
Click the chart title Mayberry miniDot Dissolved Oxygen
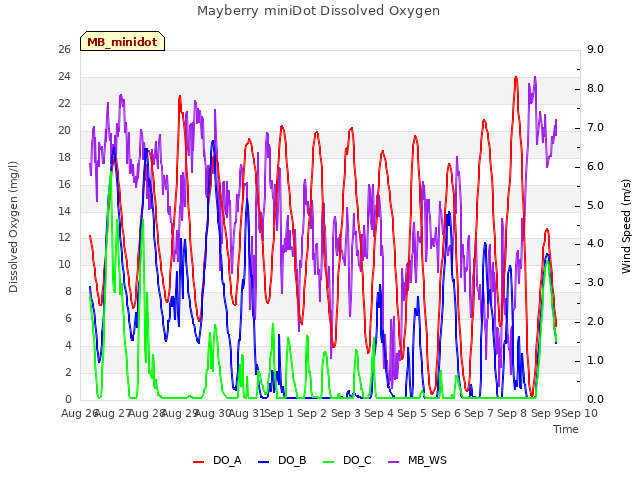tap(318, 11)
